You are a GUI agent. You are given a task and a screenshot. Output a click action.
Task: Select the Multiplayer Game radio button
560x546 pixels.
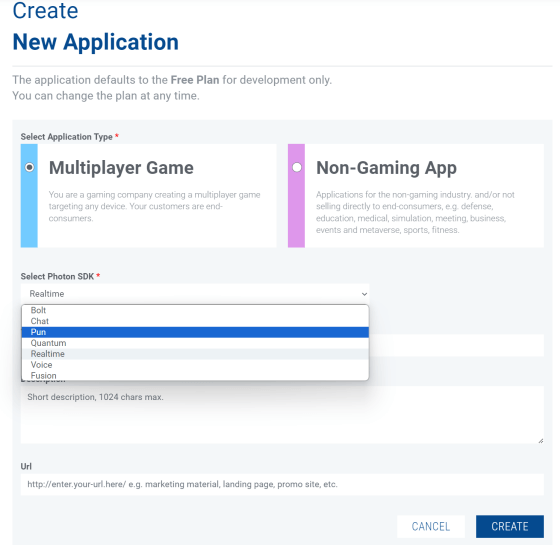(x=30, y=167)
